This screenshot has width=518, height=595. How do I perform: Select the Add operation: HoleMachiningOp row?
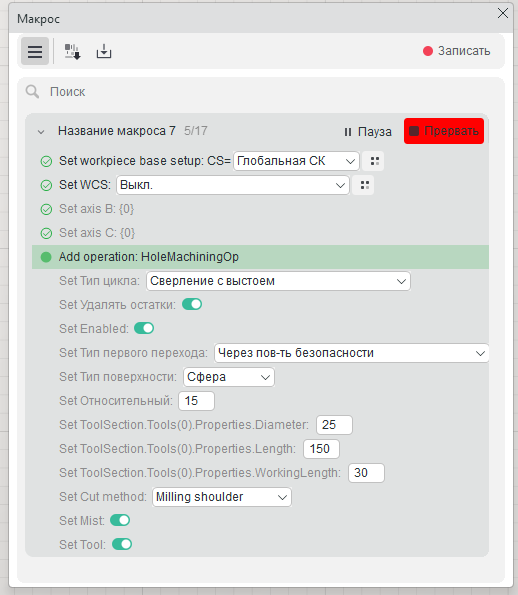(x=260, y=257)
